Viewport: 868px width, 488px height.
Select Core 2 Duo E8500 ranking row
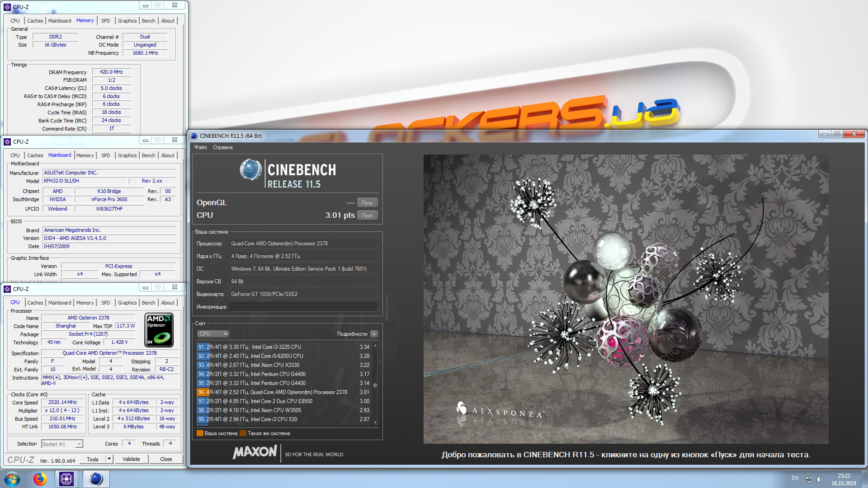tap(284, 401)
